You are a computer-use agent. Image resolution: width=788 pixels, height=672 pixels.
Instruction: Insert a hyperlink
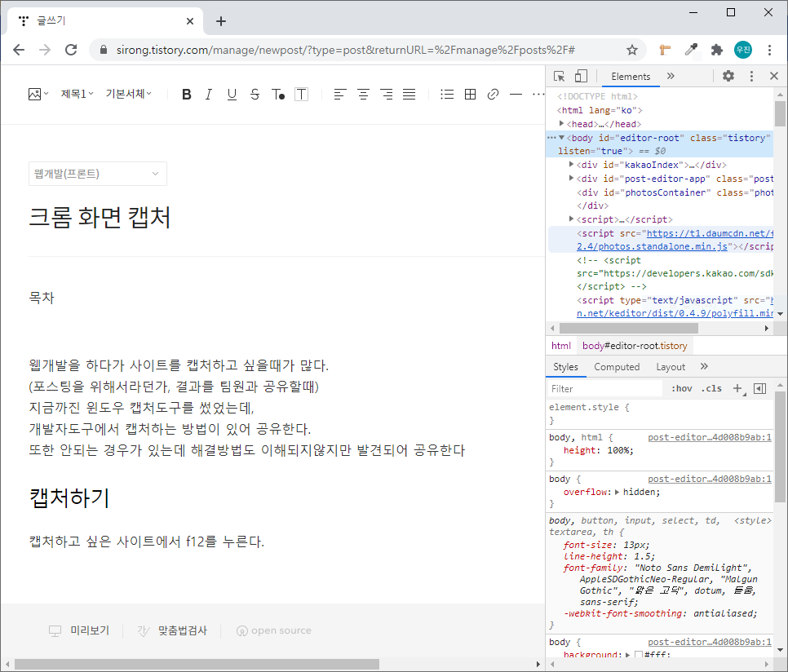coord(493,94)
